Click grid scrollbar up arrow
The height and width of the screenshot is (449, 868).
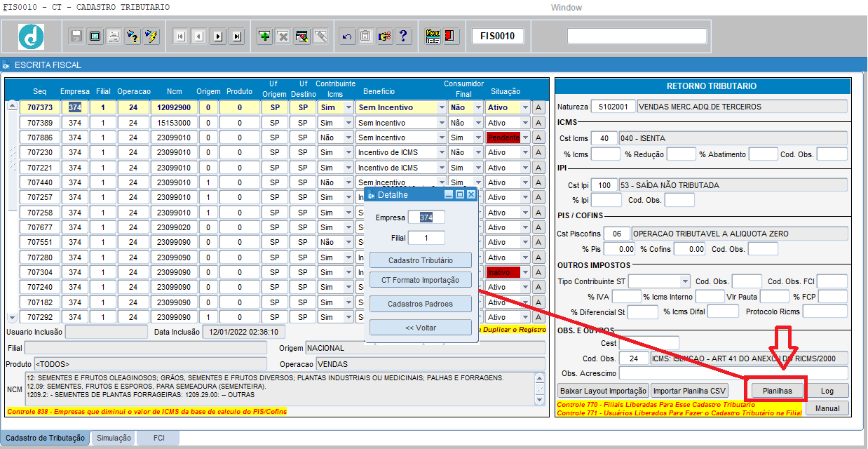tap(12, 106)
